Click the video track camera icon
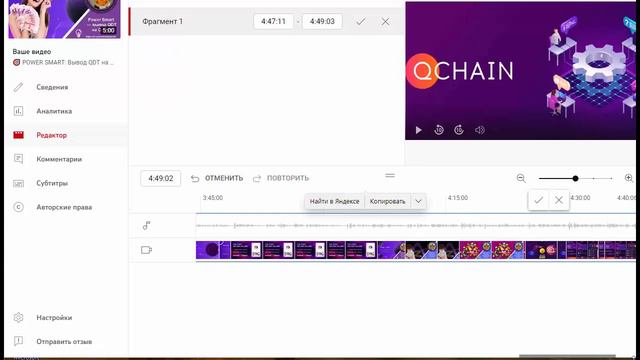 pos(147,250)
